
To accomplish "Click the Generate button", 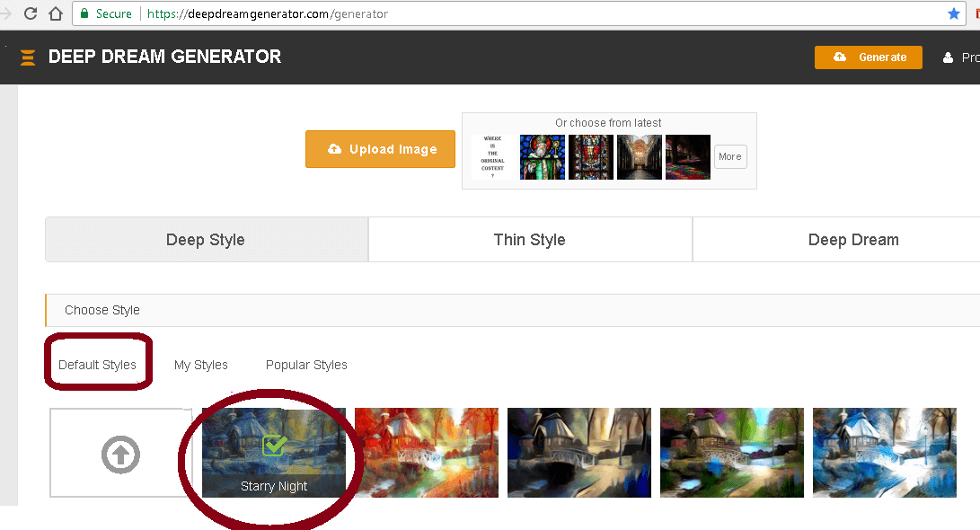I will [868, 57].
